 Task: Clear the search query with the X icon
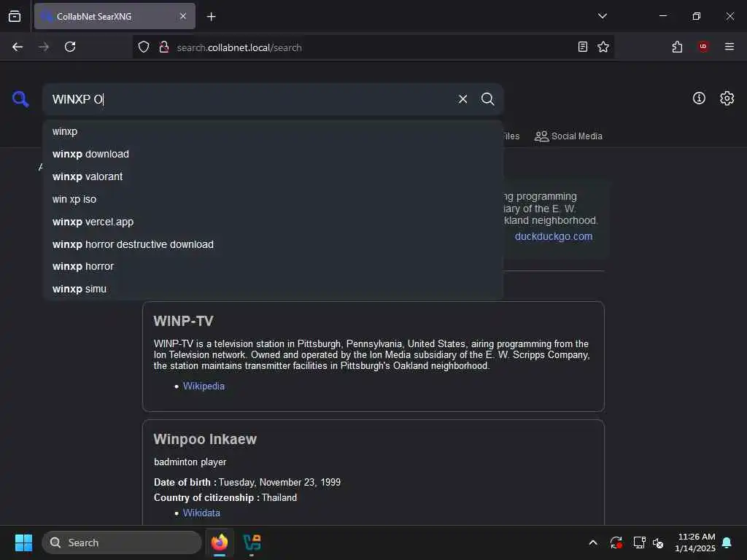click(x=462, y=99)
